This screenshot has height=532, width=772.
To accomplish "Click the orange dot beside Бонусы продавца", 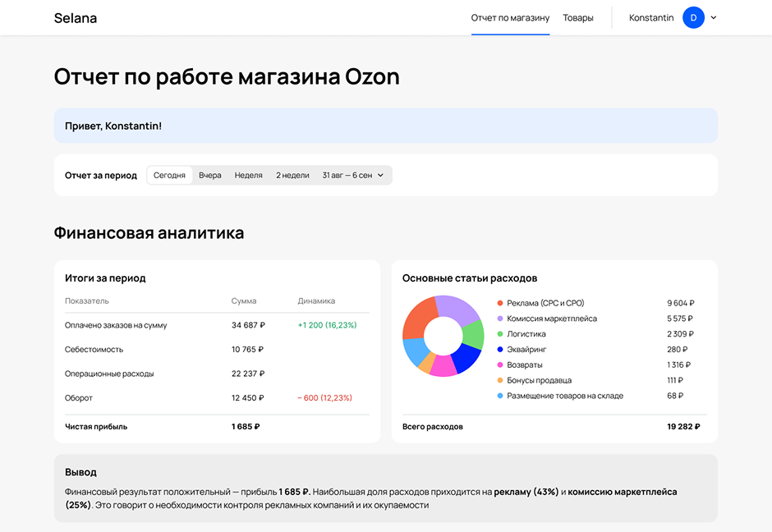I will (500, 379).
